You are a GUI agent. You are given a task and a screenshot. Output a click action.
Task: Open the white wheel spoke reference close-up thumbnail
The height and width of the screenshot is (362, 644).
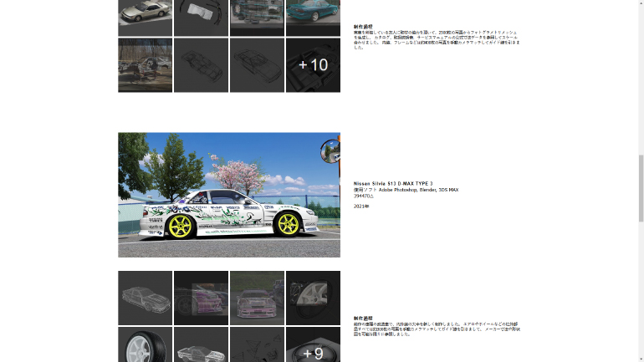313,298
